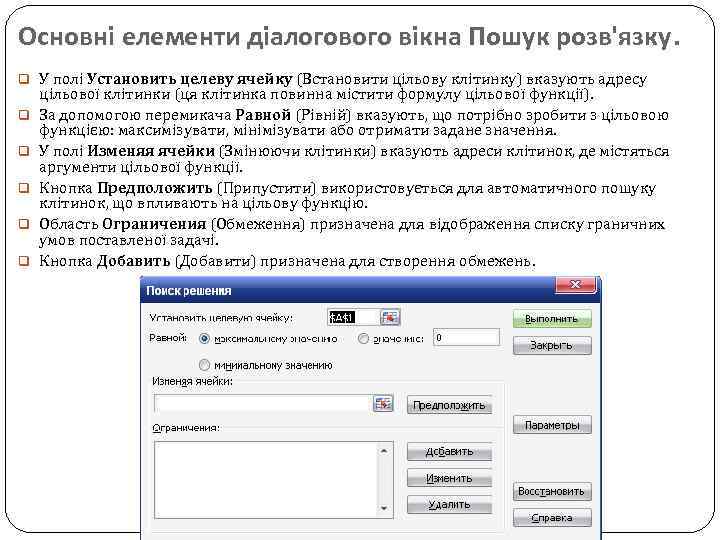
Task: Choose the минимальному значению radio option
Action: (204, 366)
